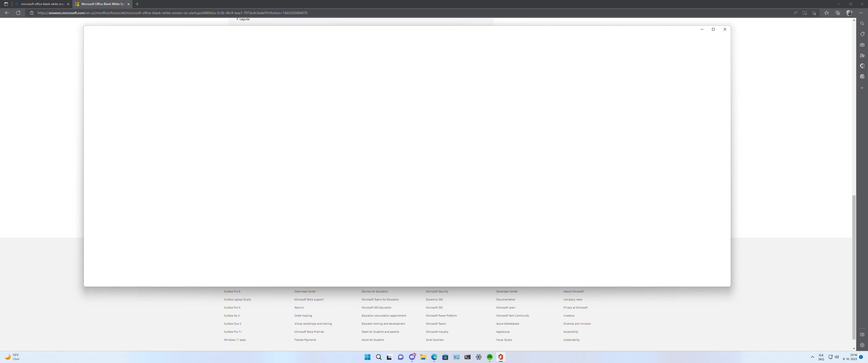This screenshot has height=363, width=868.
Task: Open the Tools briefcase sidebar icon
Action: click(x=862, y=45)
